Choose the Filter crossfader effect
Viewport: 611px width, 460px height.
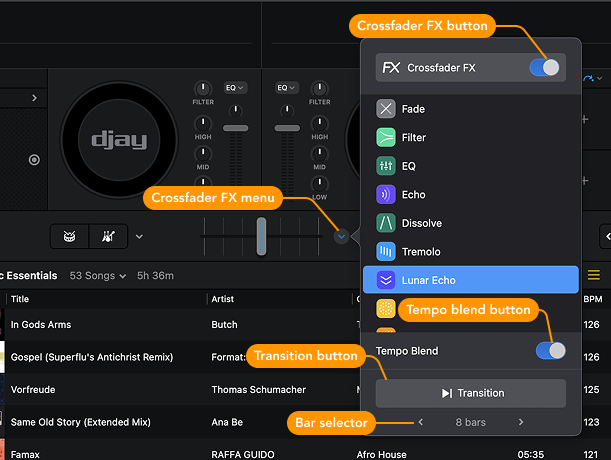tap(413, 138)
